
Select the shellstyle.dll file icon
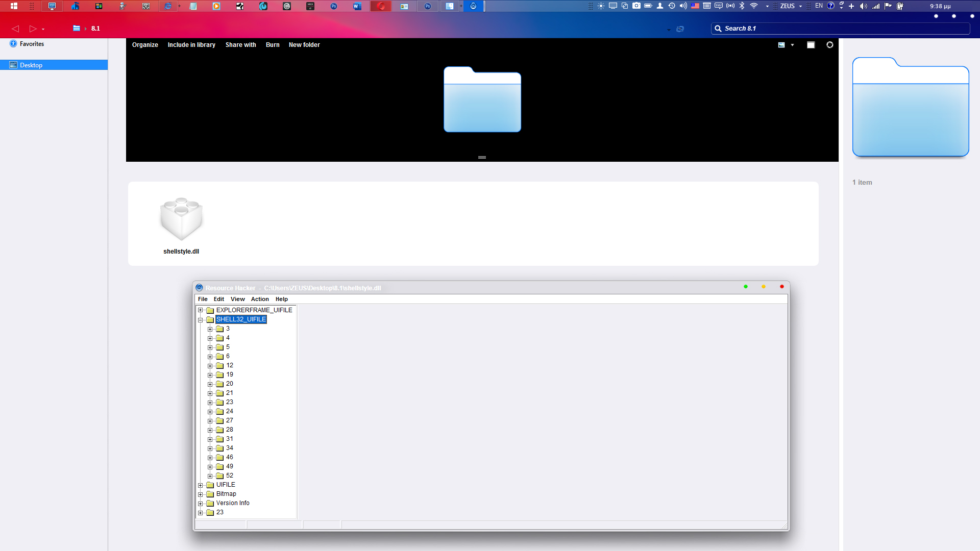point(181,219)
